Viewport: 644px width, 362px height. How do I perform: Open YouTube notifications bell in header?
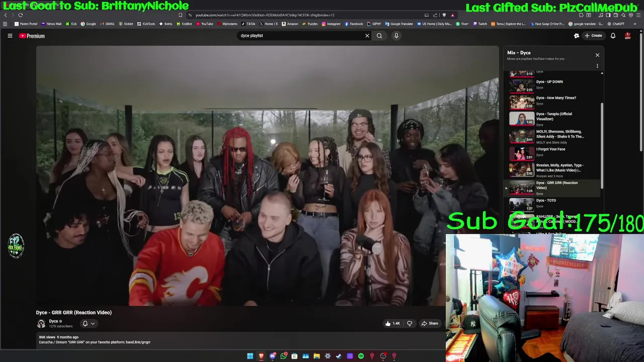[x=613, y=36]
